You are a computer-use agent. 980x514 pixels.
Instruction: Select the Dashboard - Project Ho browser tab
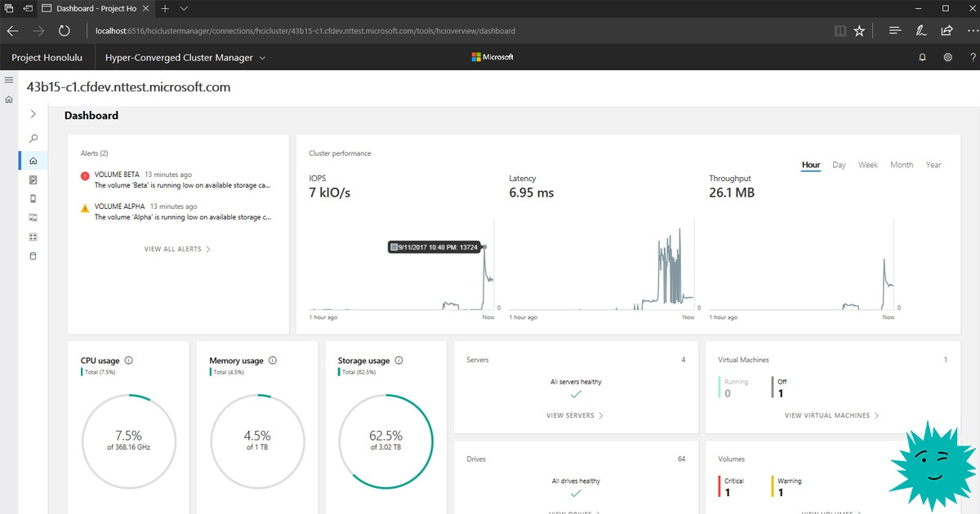click(96, 8)
